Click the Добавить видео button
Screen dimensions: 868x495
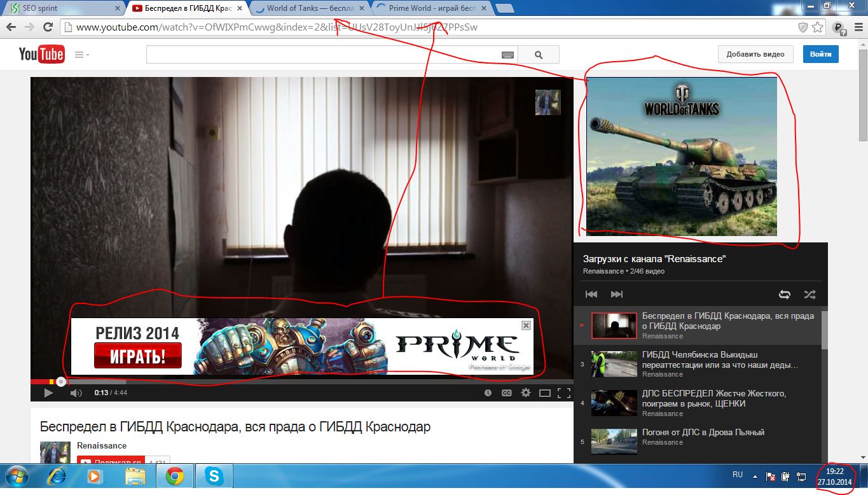pyautogui.click(x=755, y=54)
